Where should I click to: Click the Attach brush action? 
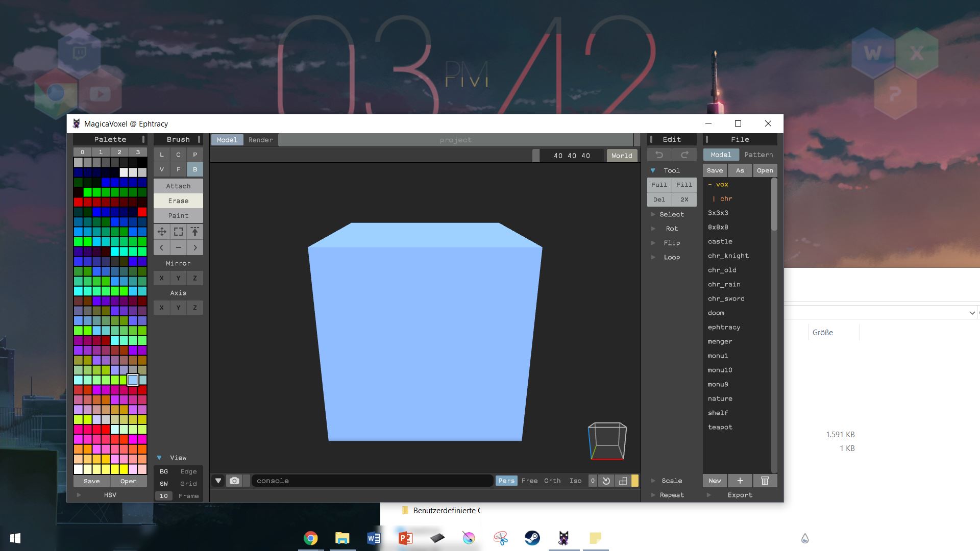pos(178,186)
